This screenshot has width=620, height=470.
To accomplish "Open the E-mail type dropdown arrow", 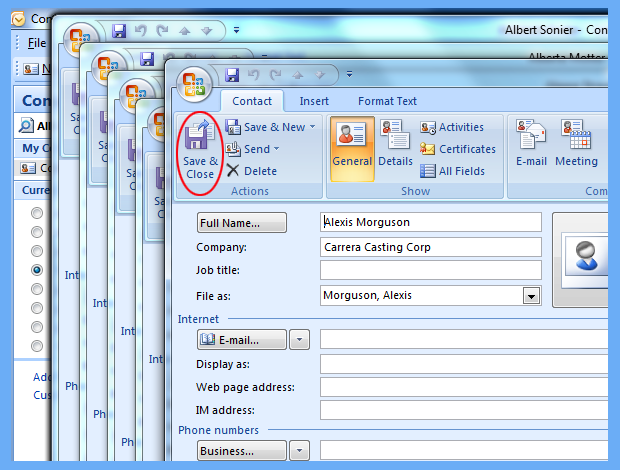I will tap(299, 340).
